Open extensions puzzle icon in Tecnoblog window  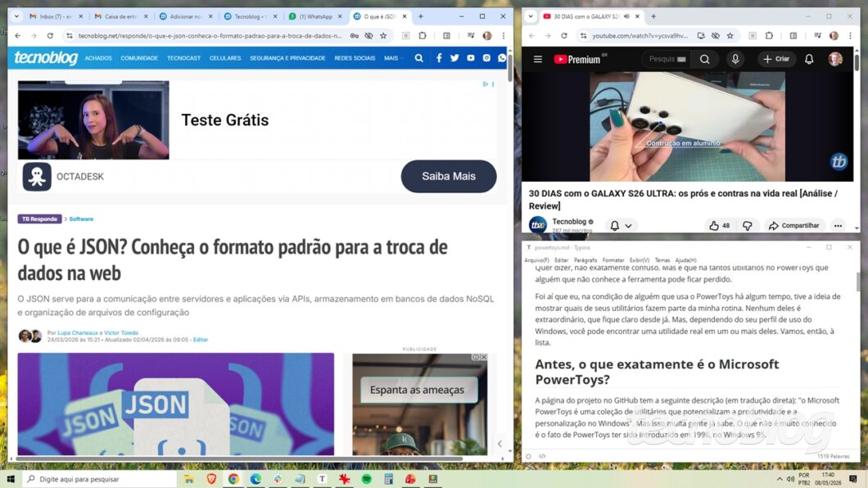coord(423,36)
